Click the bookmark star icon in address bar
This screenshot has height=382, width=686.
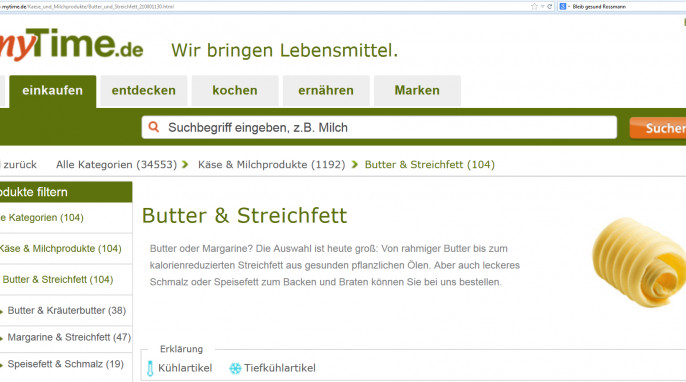(x=534, y=7)
